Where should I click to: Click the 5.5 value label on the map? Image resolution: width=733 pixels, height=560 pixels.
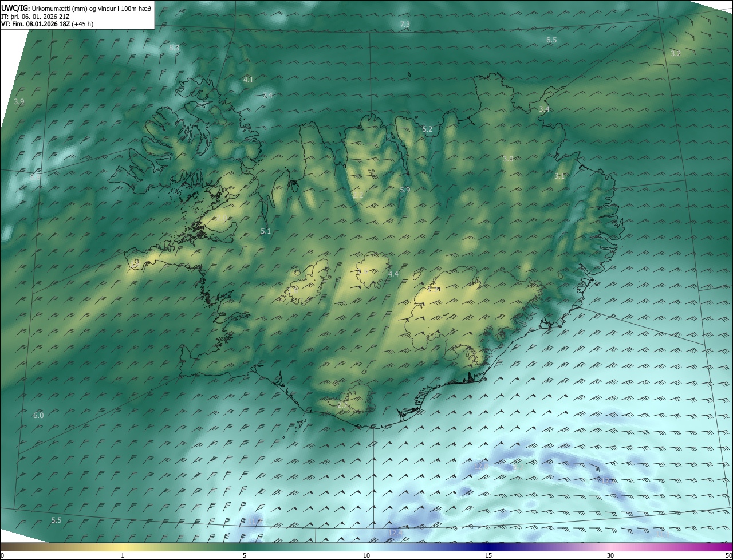pos(56,520)
